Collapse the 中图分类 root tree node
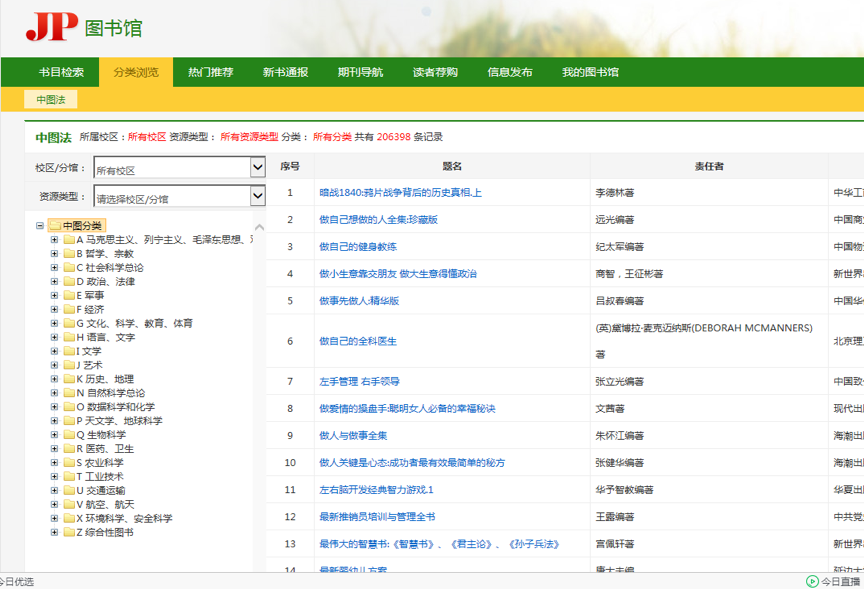Screen dimensions: 864x589 pos(40,226)
